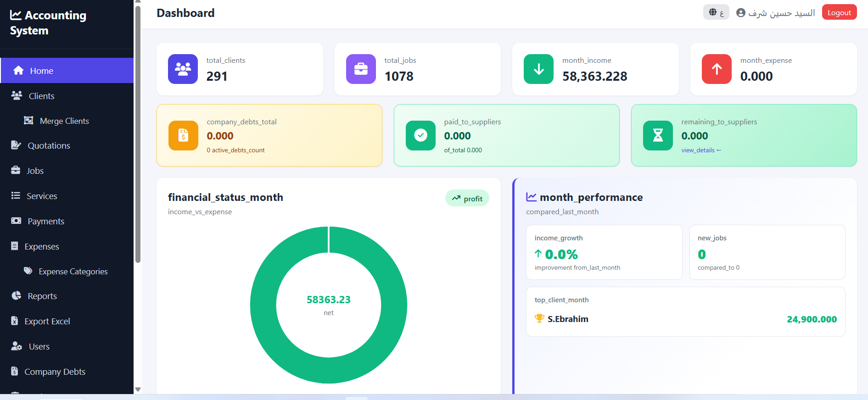Viewport: 868px width, 400px height.
Task: Click the 24,900.000 top client amount
Action: 812,319
